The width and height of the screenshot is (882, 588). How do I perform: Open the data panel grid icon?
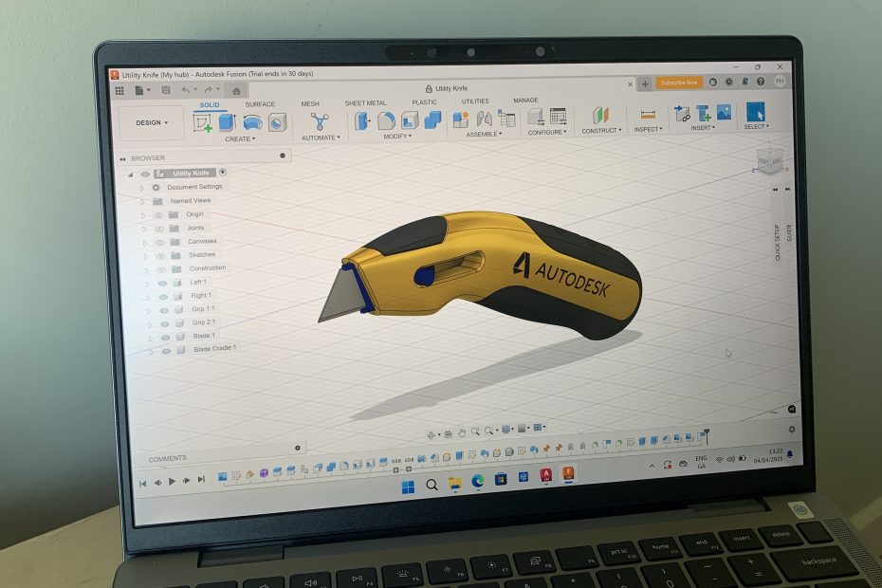tap(119, 91)
